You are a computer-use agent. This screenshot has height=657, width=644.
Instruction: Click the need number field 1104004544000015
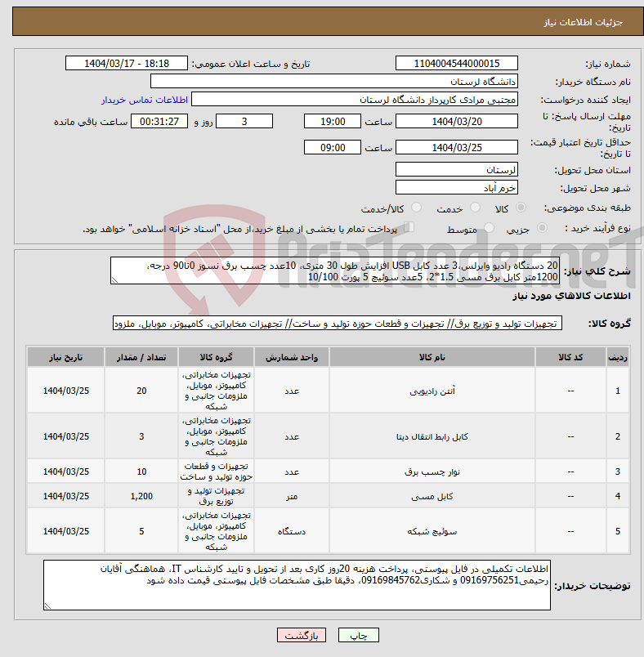click(457, 63)
